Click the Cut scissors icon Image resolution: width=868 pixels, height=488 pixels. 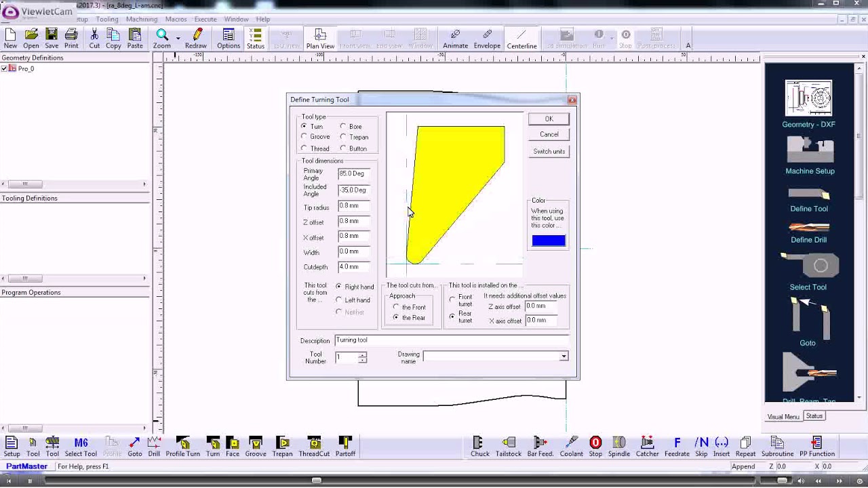point(94,39)
